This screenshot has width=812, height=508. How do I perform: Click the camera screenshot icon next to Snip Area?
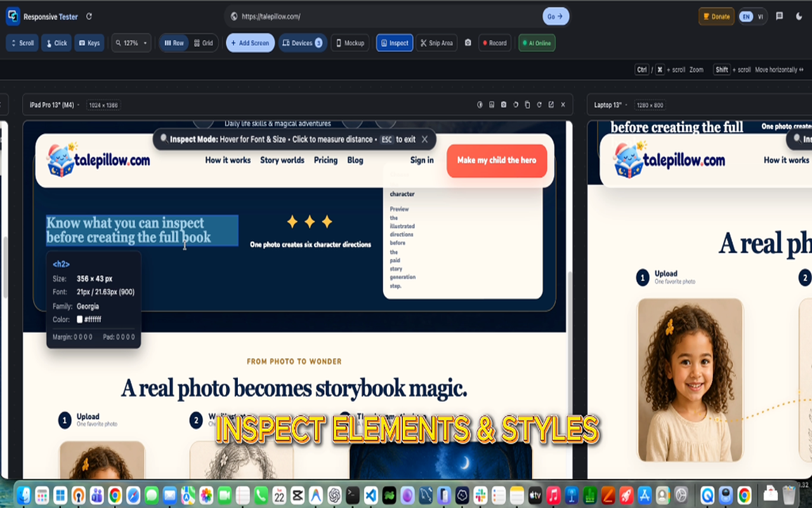click(468, 43)
